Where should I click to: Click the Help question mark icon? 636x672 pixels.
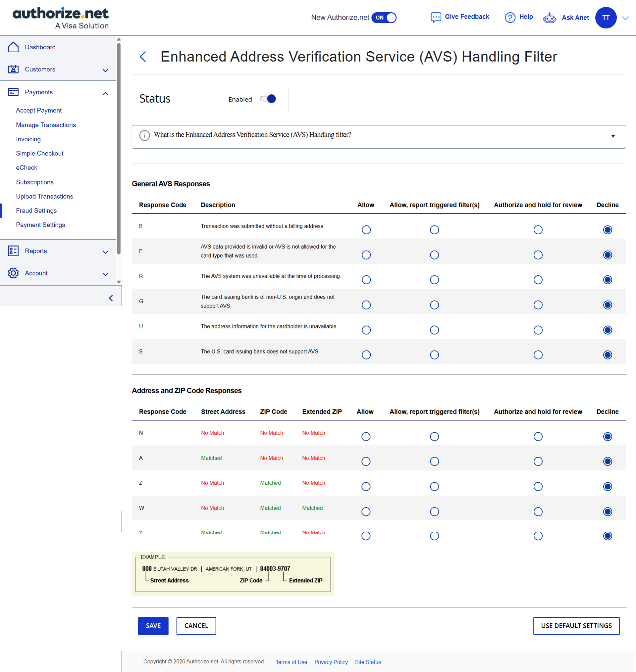(x=510, y=17)
